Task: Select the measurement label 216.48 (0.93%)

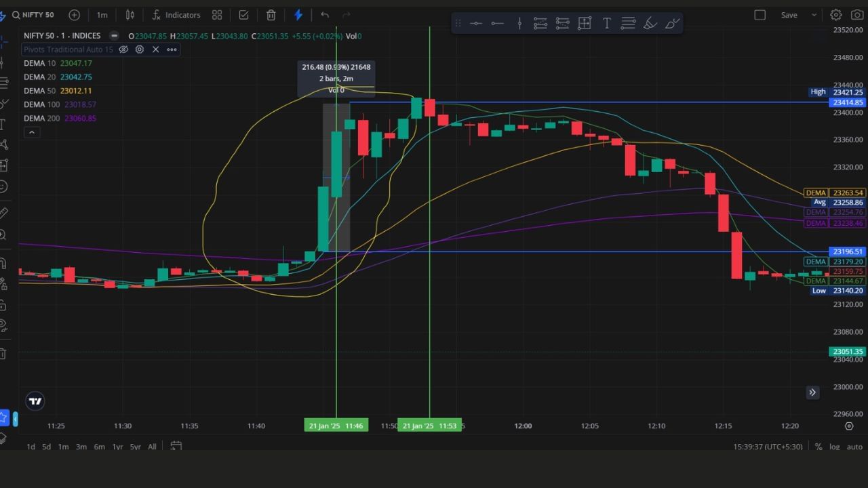Action: (336, 78)
